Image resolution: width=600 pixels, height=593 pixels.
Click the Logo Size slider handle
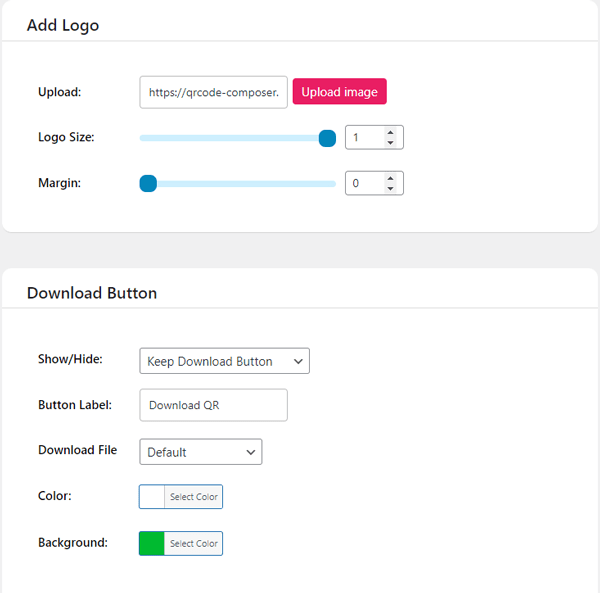coord(327,138)
